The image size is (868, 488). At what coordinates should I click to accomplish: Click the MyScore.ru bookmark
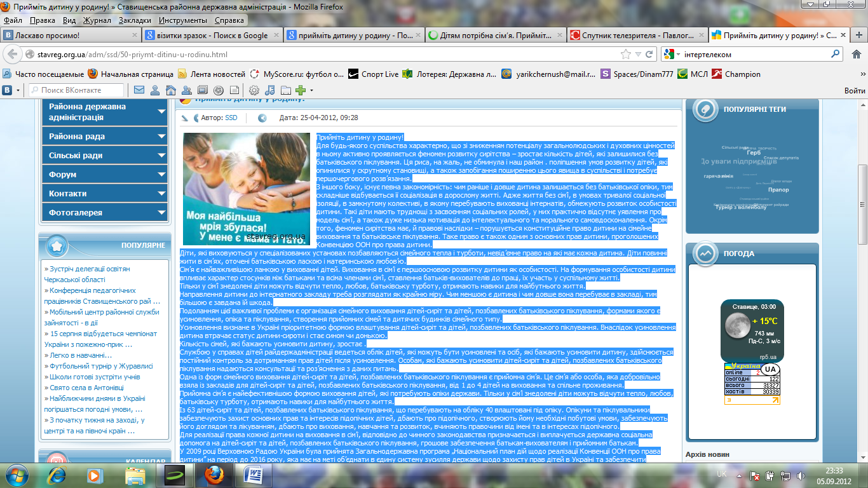coord(297,74)
